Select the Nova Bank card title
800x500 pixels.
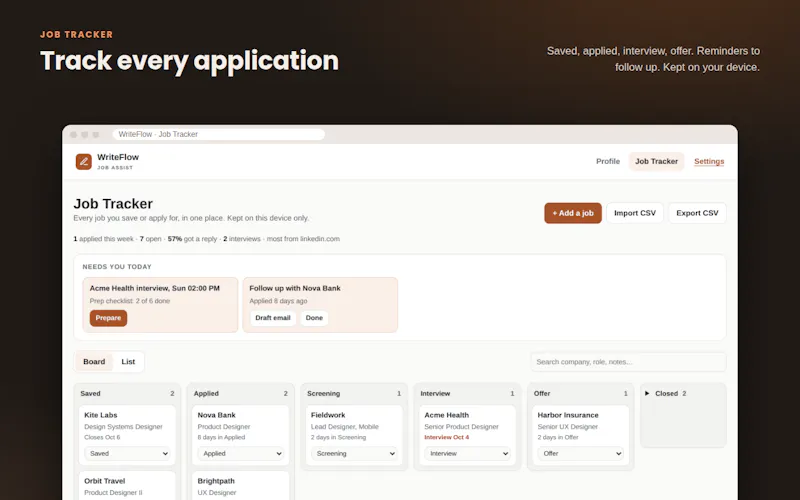coord(216,415)
